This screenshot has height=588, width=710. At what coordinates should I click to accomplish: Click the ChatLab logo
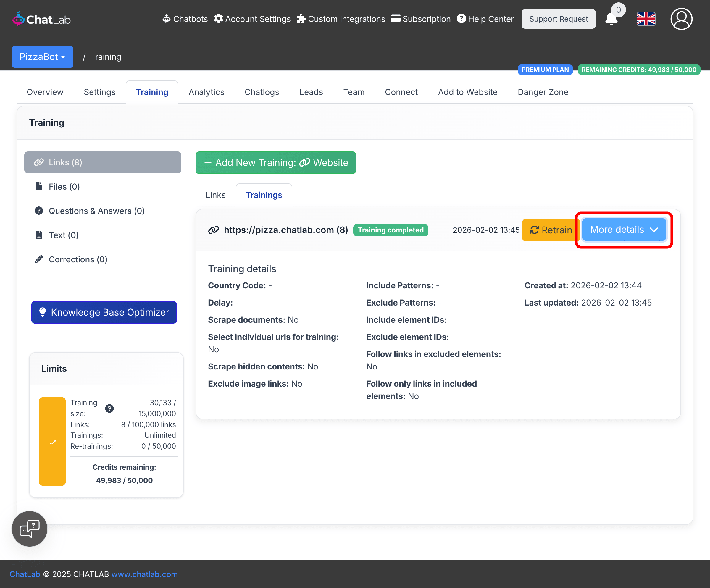42,19
